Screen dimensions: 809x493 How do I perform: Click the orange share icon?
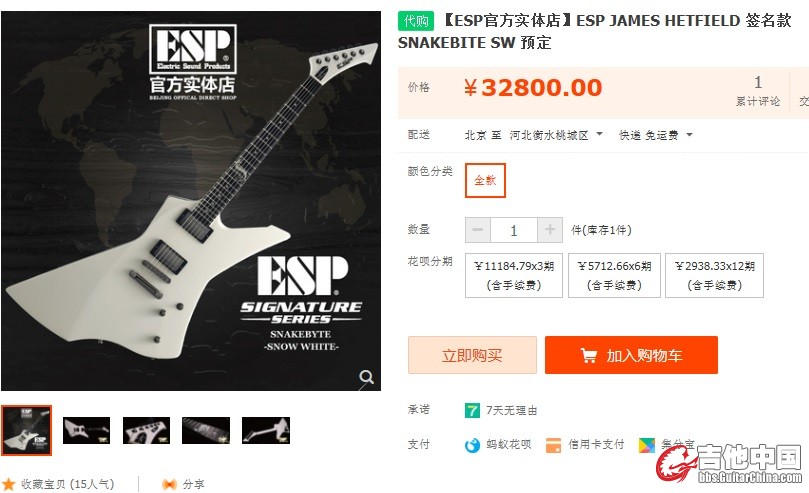[x=169, y=484]
